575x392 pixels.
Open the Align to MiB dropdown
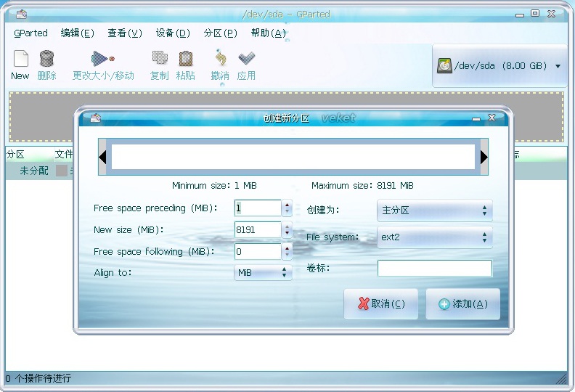[x=263, y=273]
